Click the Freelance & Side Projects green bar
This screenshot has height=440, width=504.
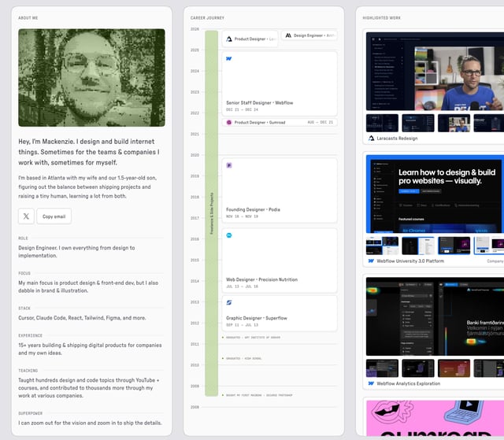pyautogui.click(x=211, y=213)
